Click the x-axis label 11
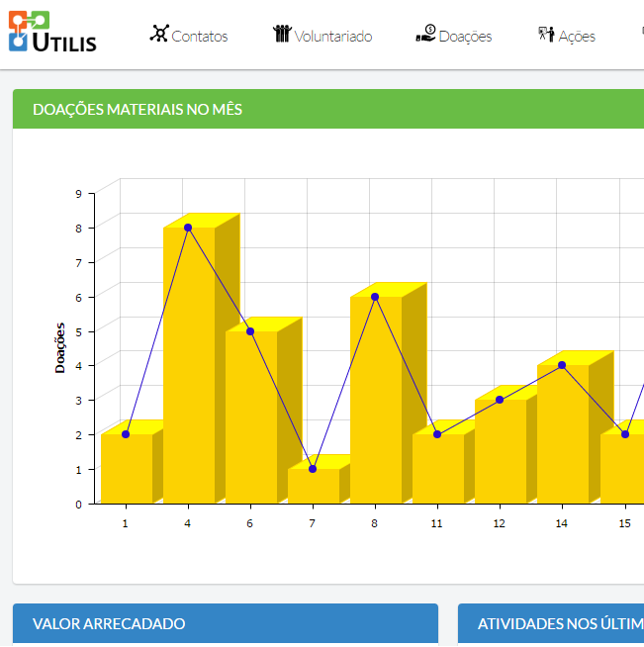The image size is (644, 647). [436, 523]
